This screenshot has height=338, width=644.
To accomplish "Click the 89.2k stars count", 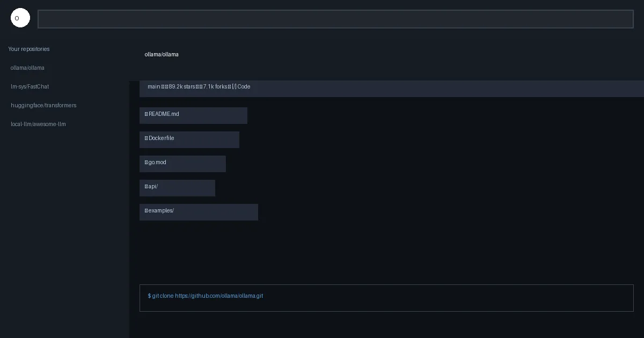I will (x=182, y=86).
